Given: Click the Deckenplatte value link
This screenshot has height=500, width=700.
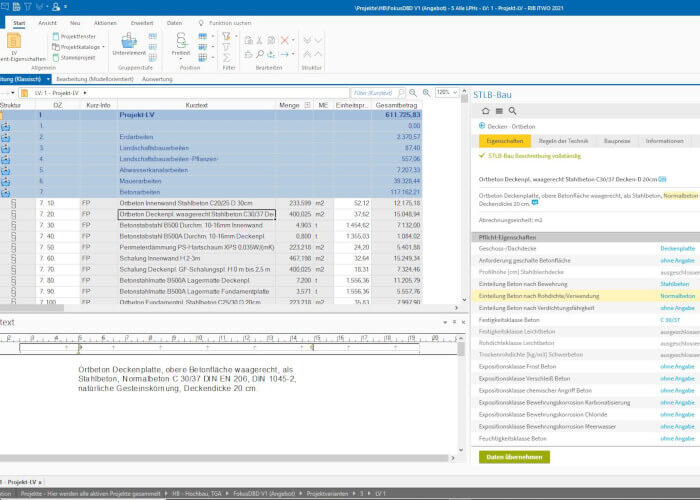Looking at the screenshot, I should pyautogui.click(x=677, y=248).
